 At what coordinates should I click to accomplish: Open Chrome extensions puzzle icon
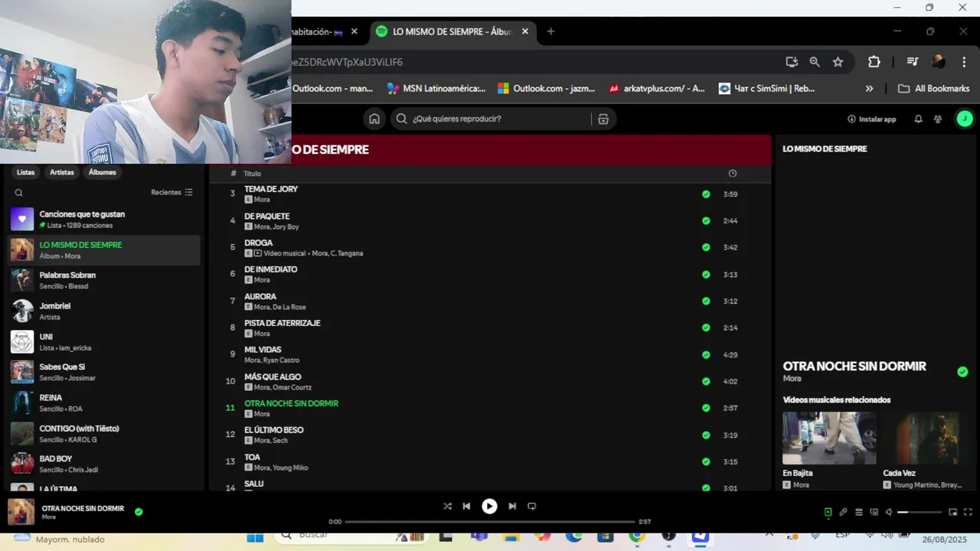coord(874,62)
